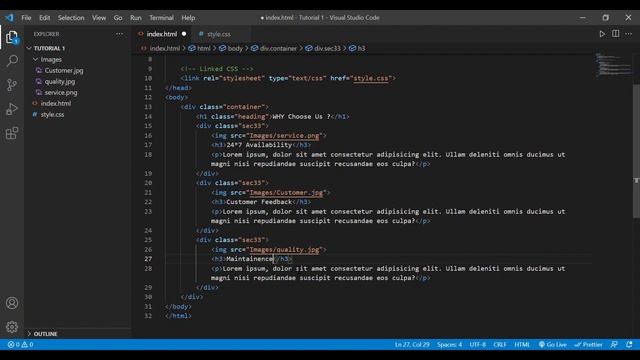
Task: Collapse the Images folder
Action: tap(51, 59)
